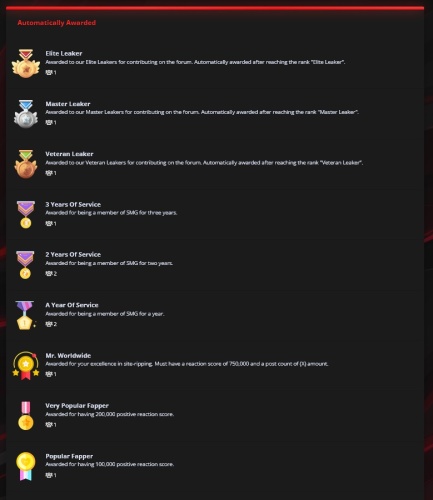Click the Master Leaker silver medal icon
433x500 pixels.
[26, 114]
